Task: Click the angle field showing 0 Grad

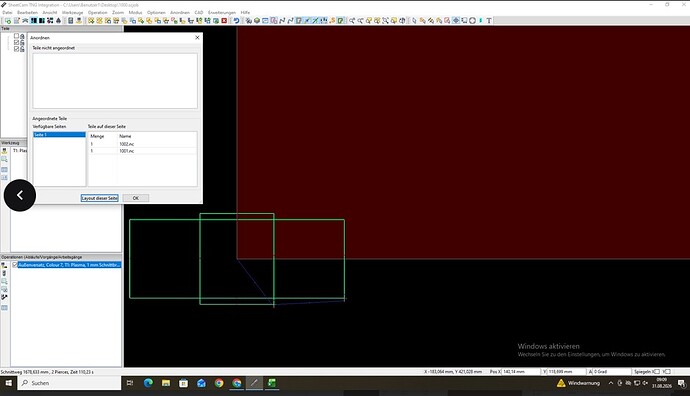Action: (612, 372)
